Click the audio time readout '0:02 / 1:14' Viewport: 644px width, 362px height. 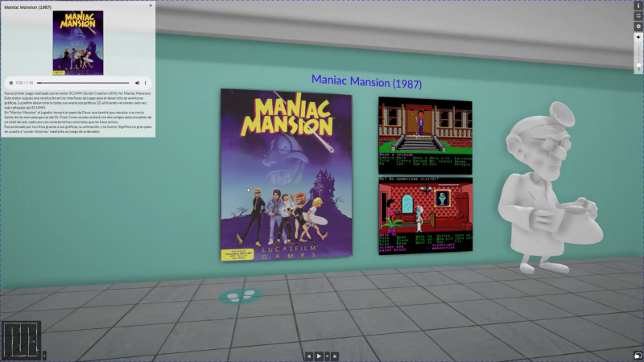coord(25,83)
